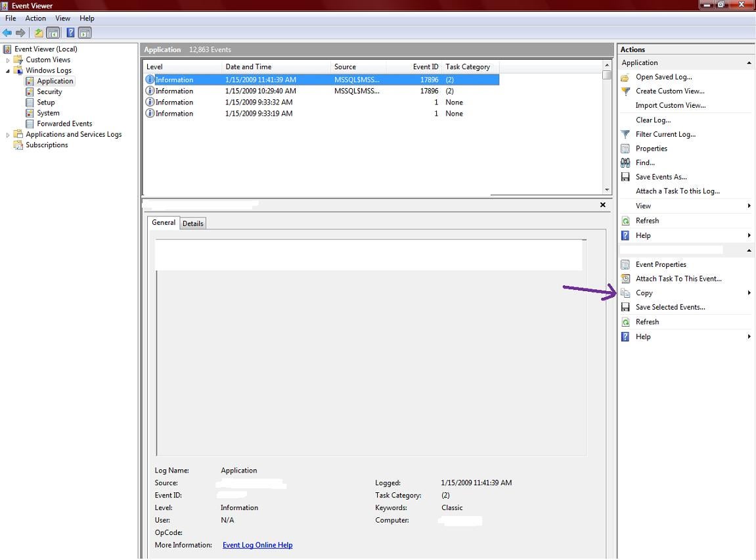
Task: Collapse the Windows Logs tree node
Action: 8,71
